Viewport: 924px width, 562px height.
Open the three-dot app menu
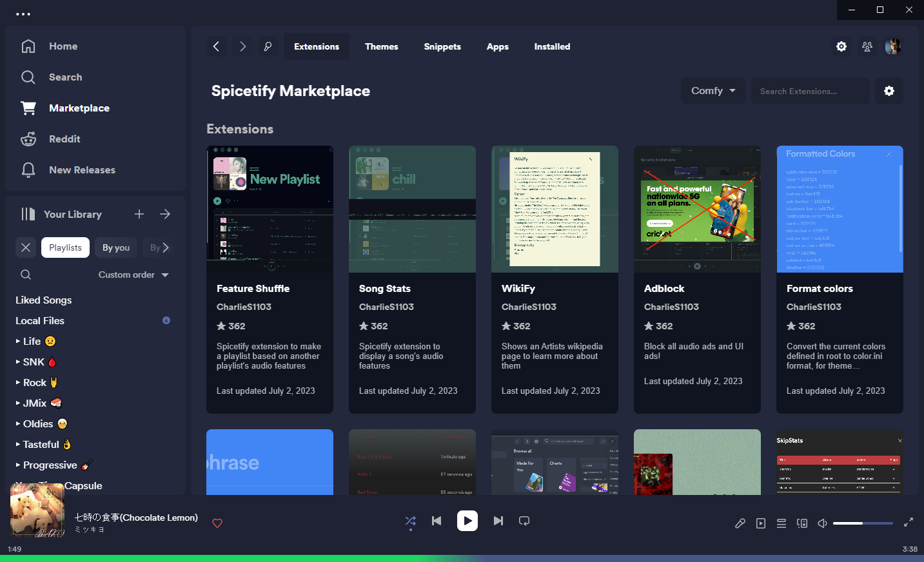click(x=23, y=14)
